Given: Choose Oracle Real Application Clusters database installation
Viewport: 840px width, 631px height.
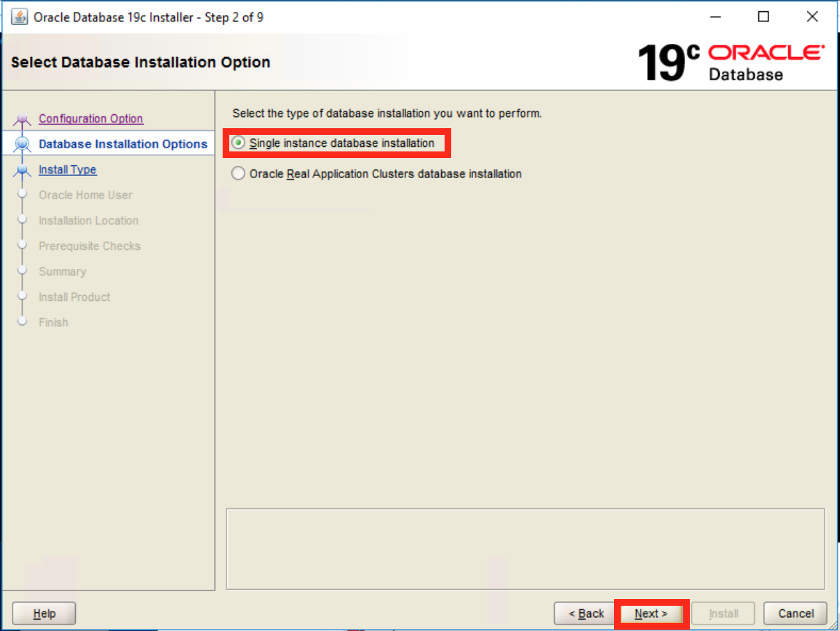Looking at the screenshot, I should point(238,174).
